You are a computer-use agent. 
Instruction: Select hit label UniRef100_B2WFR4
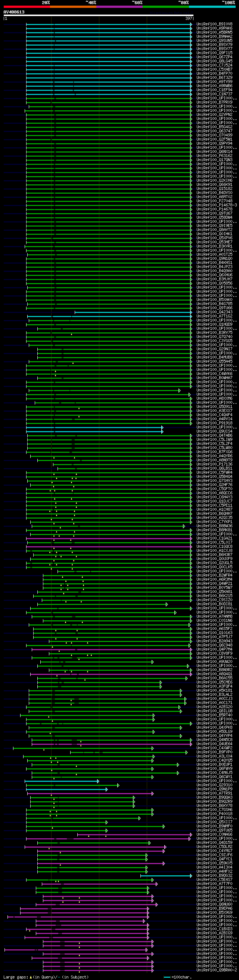[x=214, y=575]
